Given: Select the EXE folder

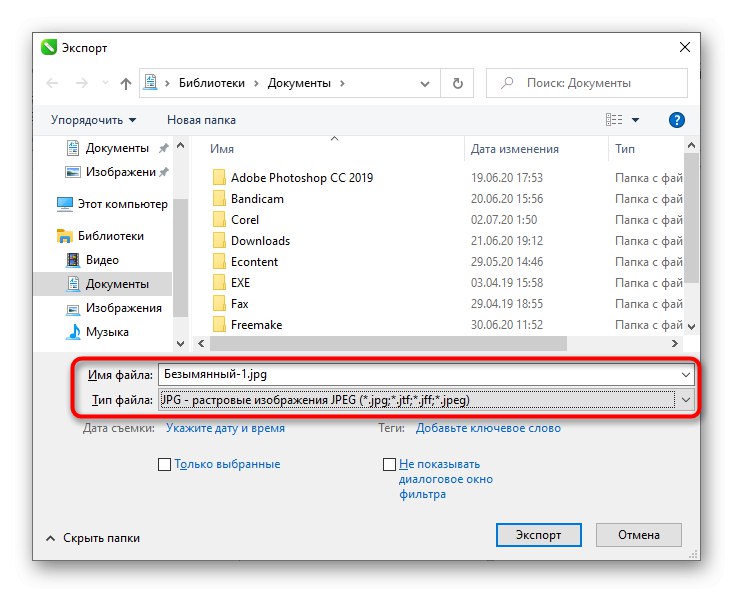Looking at the screenshot, I should [231, 283].
